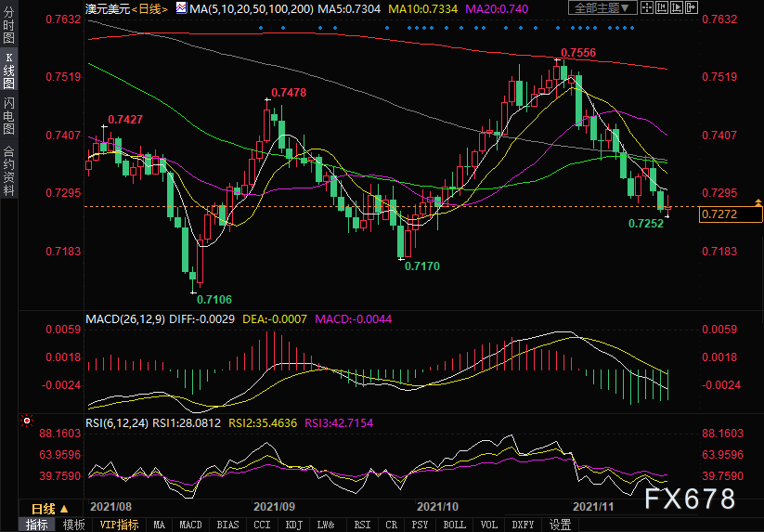Image resolution: width=764 pixels, height=532 pixels.
Task: Click the RSI(6,12,24) parameter label
Action: (117, 422)
